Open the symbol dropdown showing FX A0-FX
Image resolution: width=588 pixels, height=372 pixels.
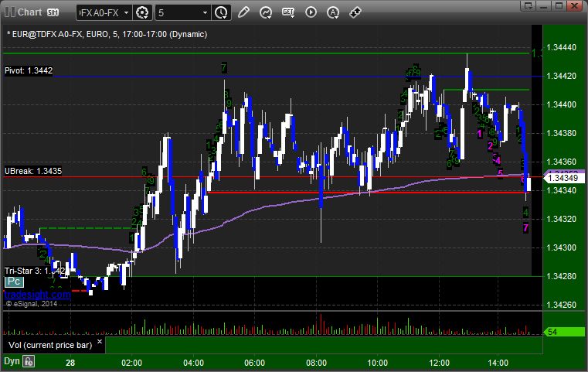(x=104, y=13)
